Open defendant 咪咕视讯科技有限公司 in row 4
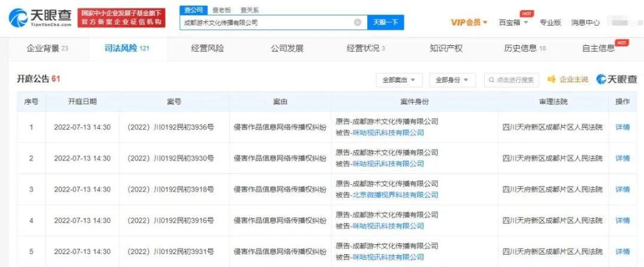 (x=388, y=226)
